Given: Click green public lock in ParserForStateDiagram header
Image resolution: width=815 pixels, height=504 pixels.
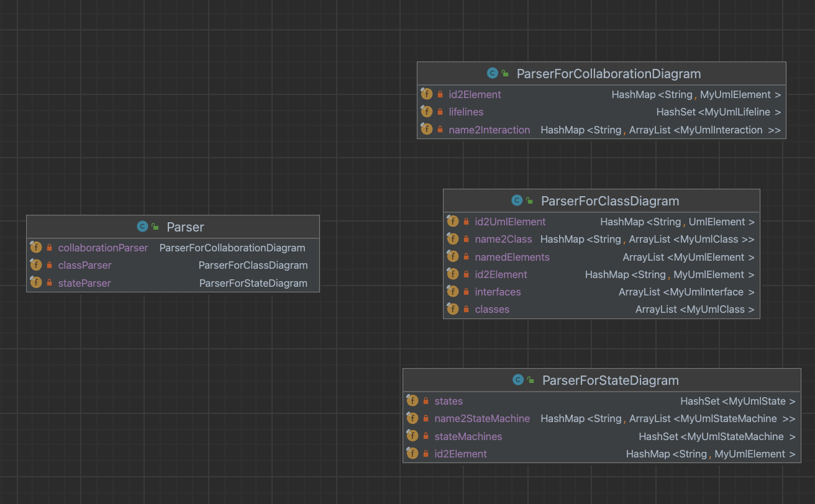Looking at the screenshot, I should (x=531, y=380).
